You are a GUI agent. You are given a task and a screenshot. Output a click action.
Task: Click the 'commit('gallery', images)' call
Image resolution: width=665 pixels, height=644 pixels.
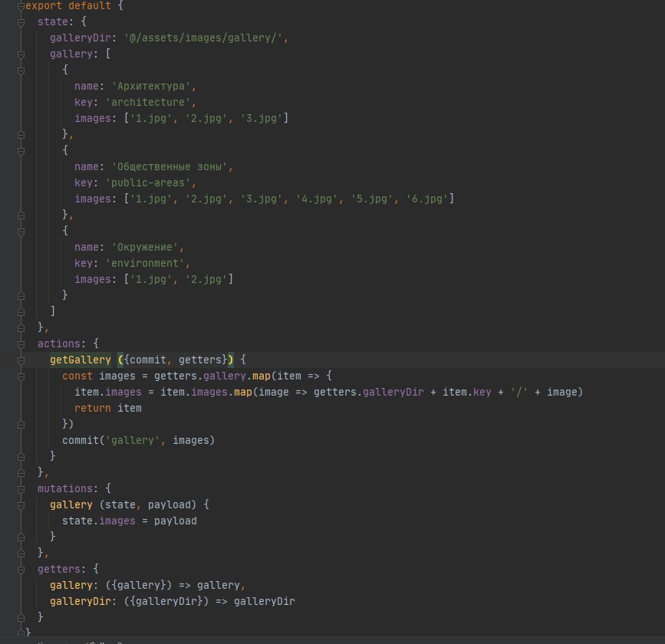tap(138, 440)
